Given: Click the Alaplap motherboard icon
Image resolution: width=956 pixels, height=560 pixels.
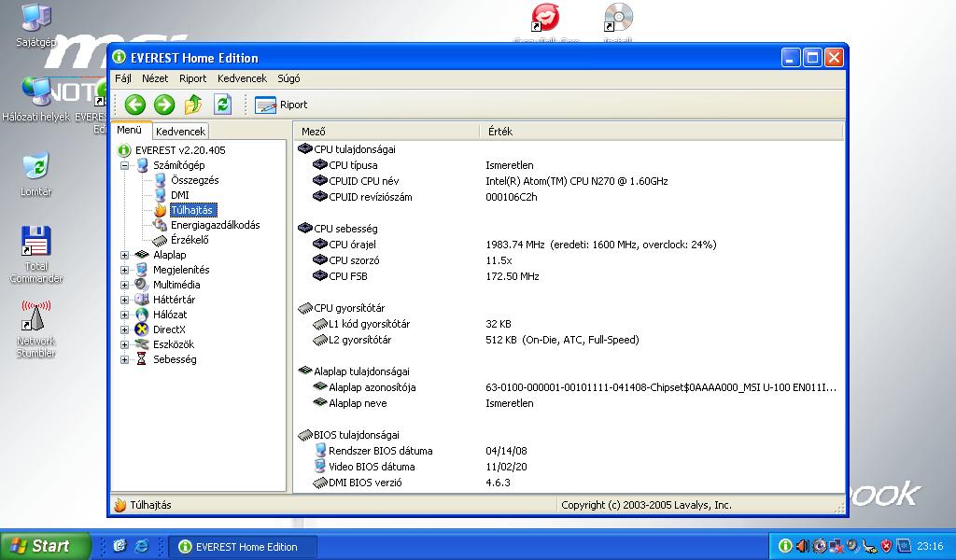Looking at the screenshot, I should tap(142, 255).
